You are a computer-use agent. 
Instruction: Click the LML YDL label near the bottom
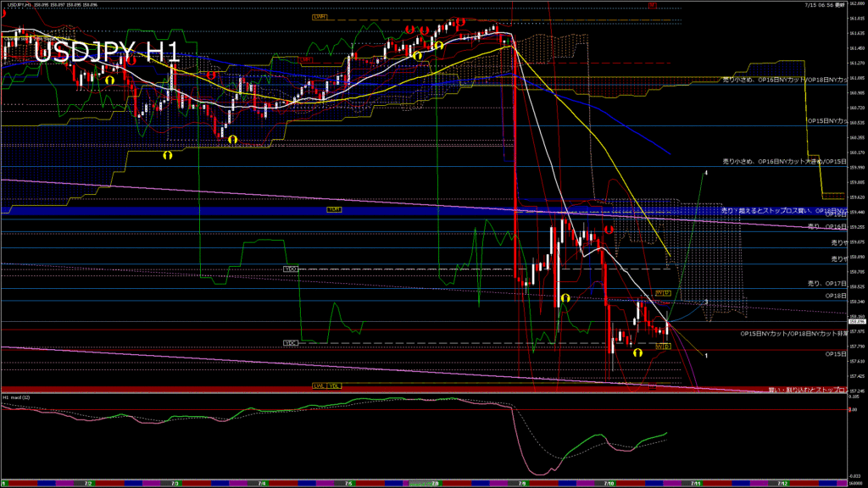tap(326, 385)
